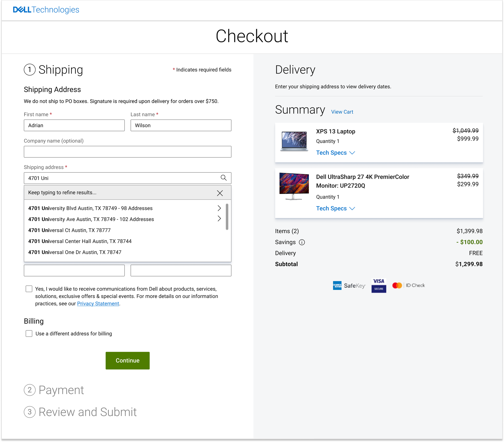The height and width of the screenshot is (442, 504).
Task: Expand 4701 University Ave 102 addresses
Action: (x=219, y=219)
